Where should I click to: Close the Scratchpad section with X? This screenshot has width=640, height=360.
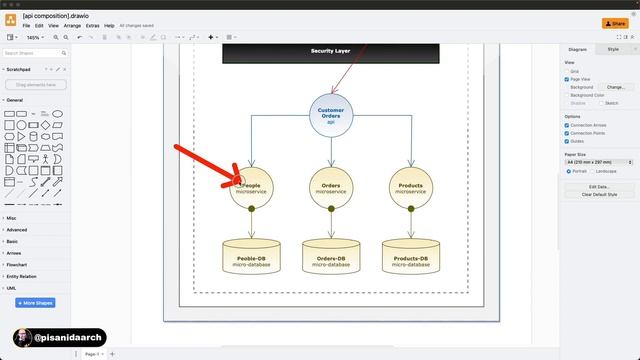64,69
